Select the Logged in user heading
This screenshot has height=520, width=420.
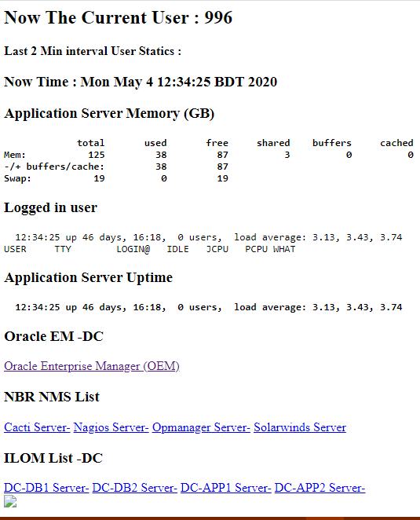pos(50,207)
